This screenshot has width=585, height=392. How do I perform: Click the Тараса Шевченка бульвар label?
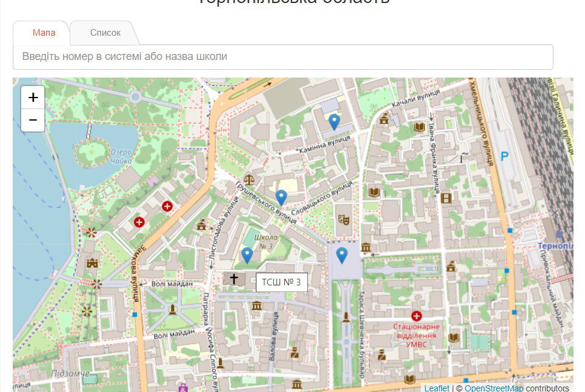point(361,334)
